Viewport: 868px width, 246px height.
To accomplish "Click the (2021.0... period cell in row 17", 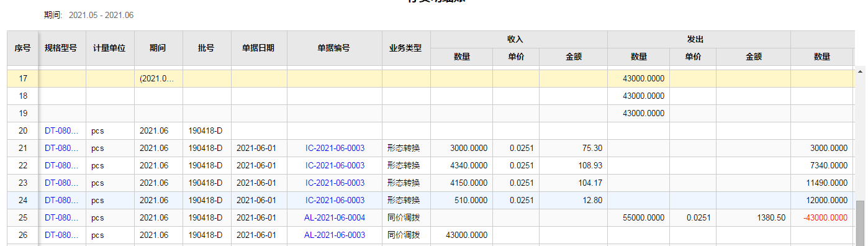I will (x=158, y=79).
